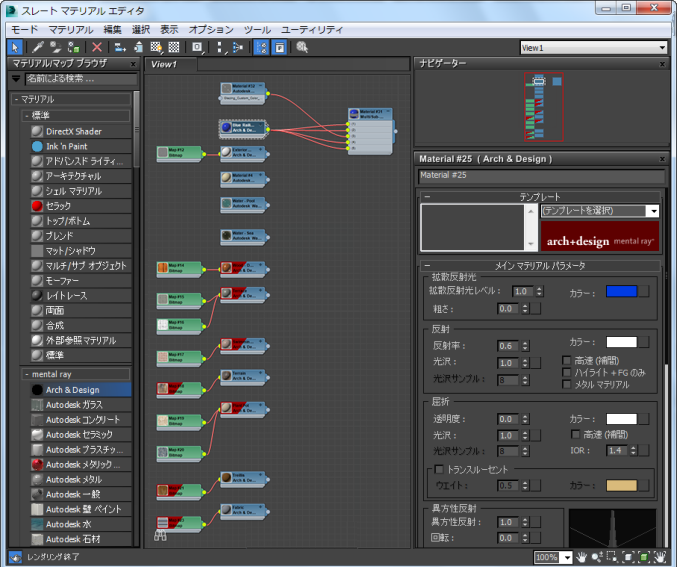Increase 拡散反射光レベル spinner
The image size is (677, 567).
click(x=539, y=288)
